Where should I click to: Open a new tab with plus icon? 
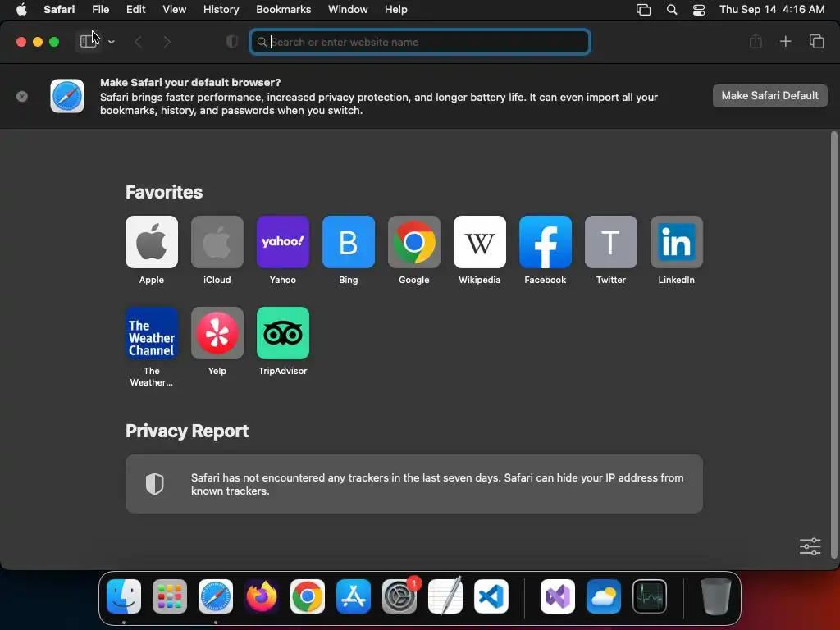(785, 41)
